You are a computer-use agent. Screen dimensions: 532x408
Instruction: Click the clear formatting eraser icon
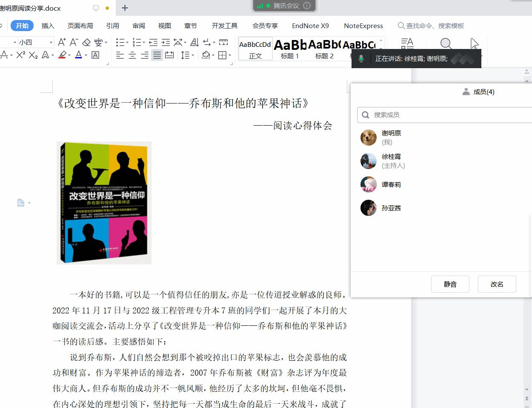coord(86,42)
